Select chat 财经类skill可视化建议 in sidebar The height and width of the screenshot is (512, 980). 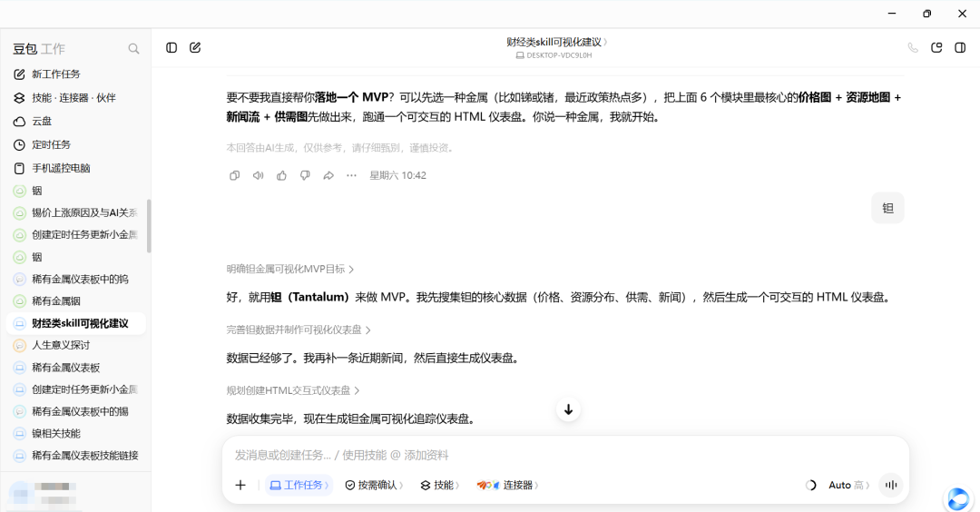click(75, 323)
